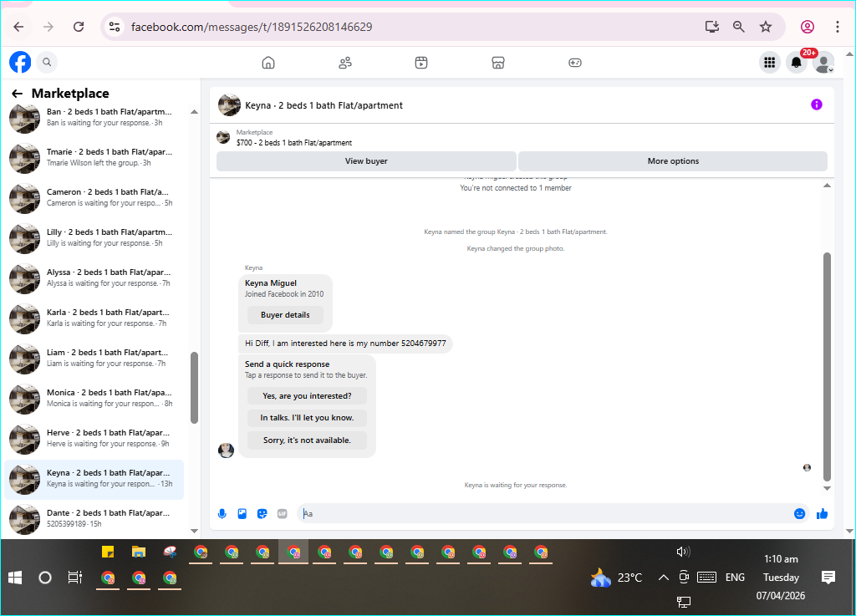Click the chat messages scrollbar thumb
Image resolution: width=856 pixels, height=616 pixels.
pyautogui.click(x=827, y=366)
